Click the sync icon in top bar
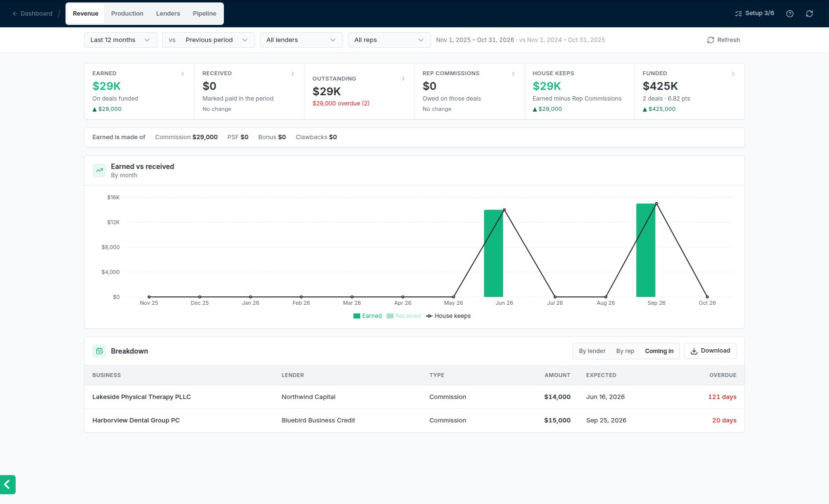The height and width of the screenshot is (504, 829). tap(809, 14)
